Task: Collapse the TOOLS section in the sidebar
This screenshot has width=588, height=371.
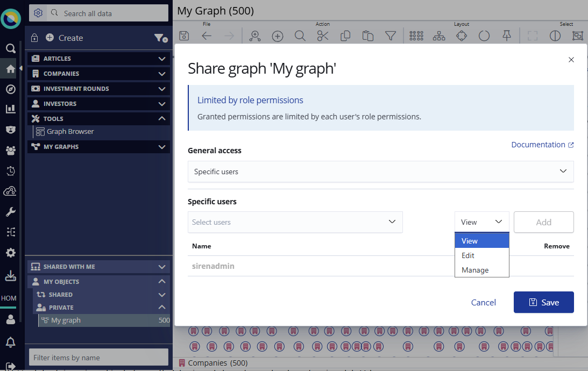Action: pos(161,118)
